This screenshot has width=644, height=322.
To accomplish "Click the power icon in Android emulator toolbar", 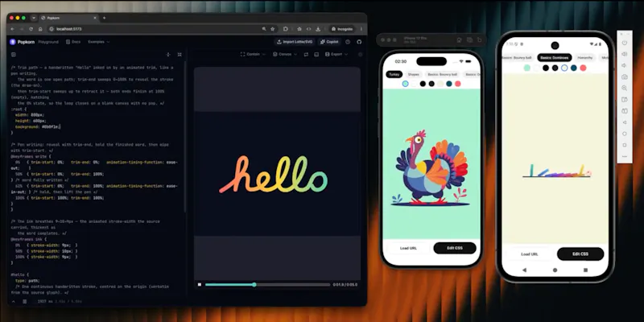I will pyautogui.click(x=625, y=43).
